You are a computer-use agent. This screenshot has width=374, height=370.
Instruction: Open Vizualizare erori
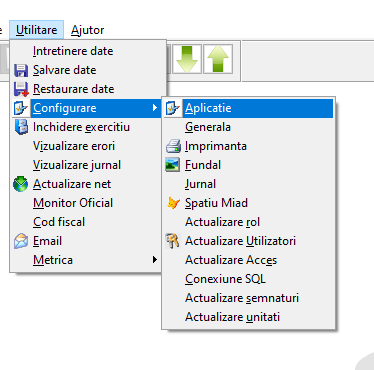point(88,146)
